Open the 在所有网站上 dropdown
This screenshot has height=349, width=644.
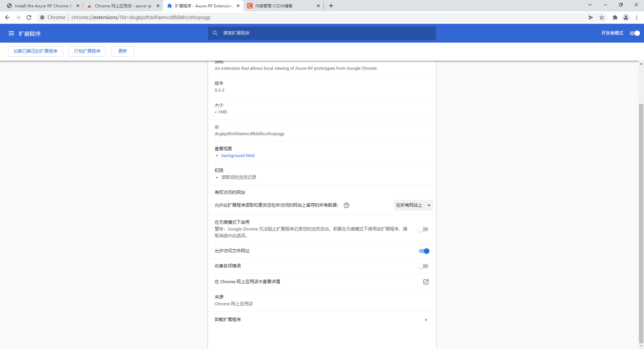(413, 205)
